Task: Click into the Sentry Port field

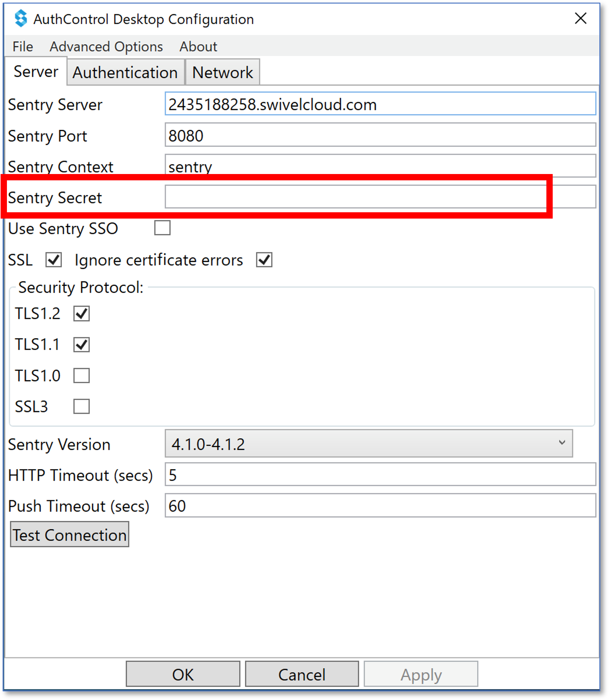Action: coord(380,135)
